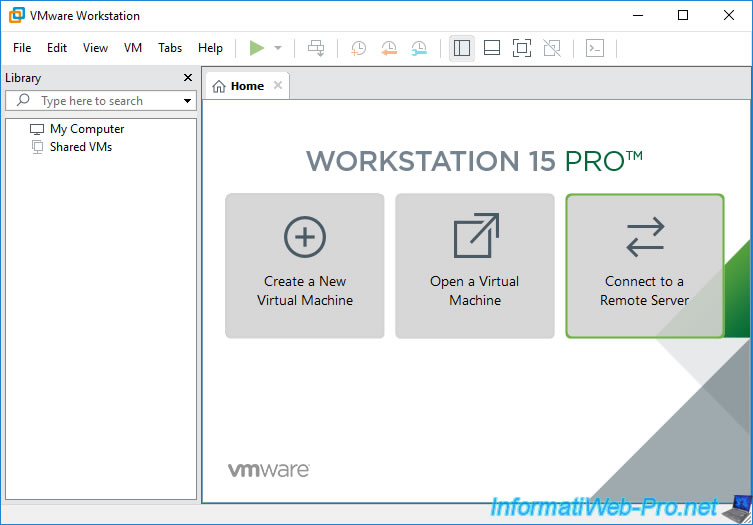Maximize the VMware Workstation window
This screenshot has width=753, height=525.
click(683, 15)
